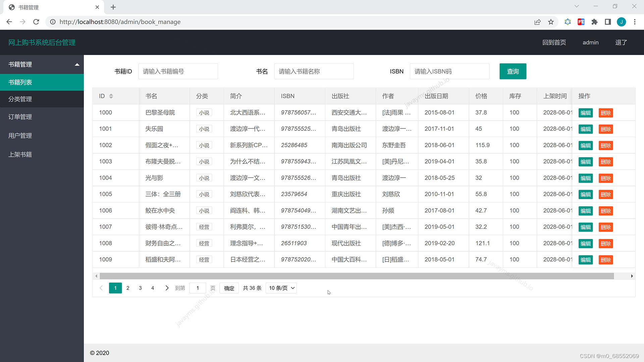Open the tab search chevron in title bar
This screenshot has height=362, width=644.
click(577, 6)
